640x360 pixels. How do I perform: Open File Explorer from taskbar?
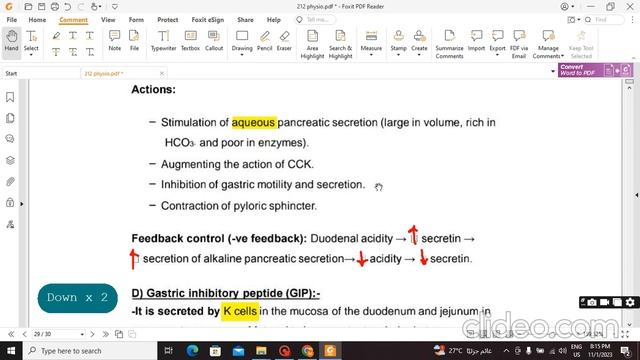(261, 351)
